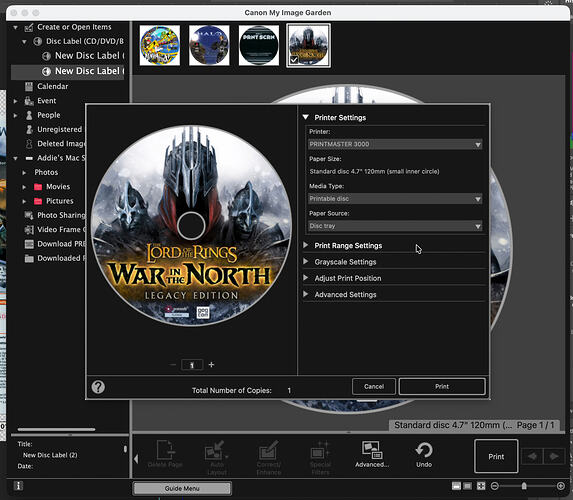The image size is (573, 500).
Task: Click the fit-to-window view icon
Action: point(481,486)
